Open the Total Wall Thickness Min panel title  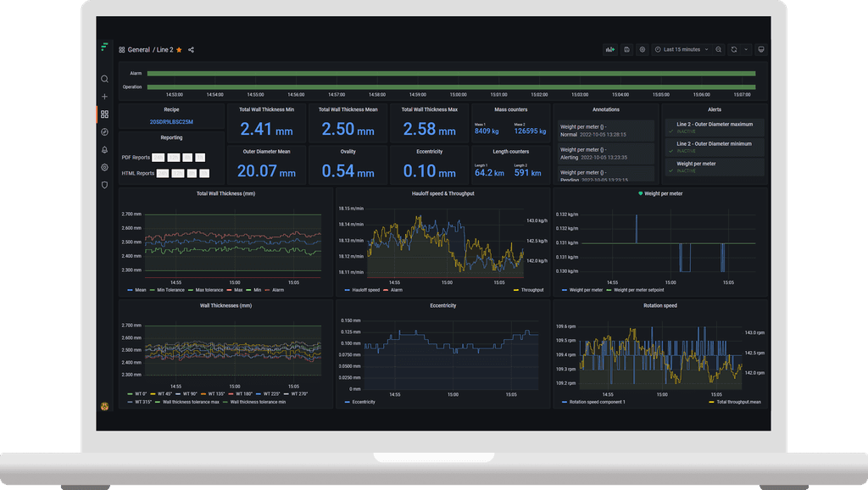(x=266, y=109)
